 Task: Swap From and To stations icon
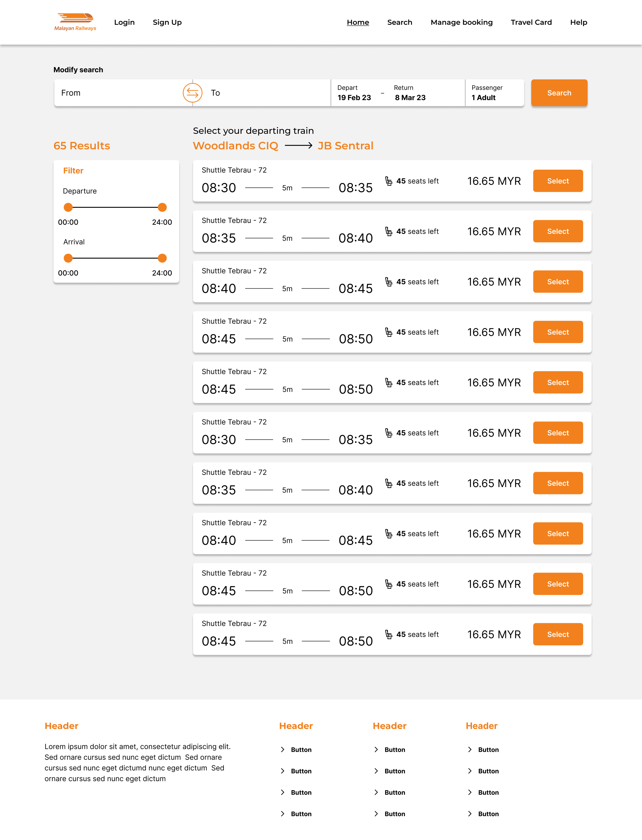[192, 93]
